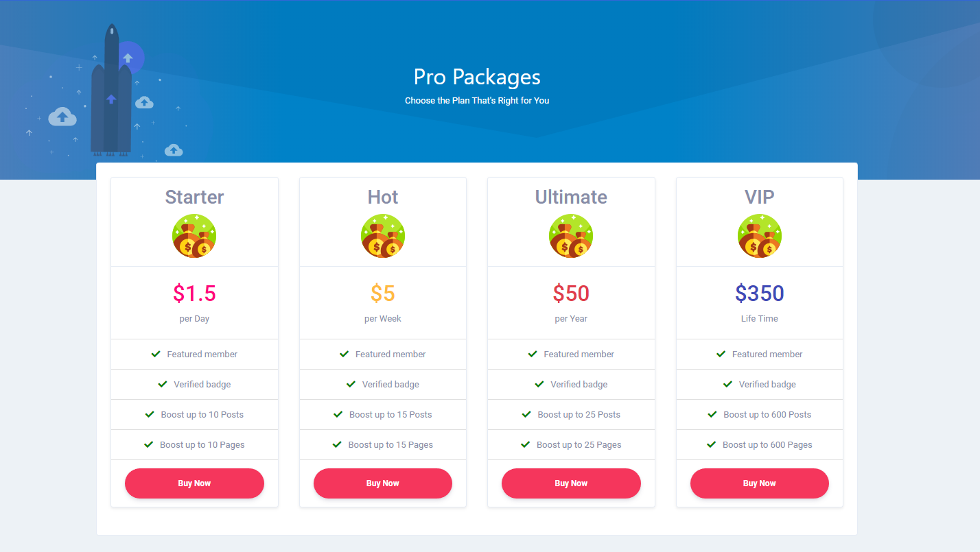980x552 pixels.
Task: Click checkmark beside Starter's Featured member
Action: [x=156, y=354]
